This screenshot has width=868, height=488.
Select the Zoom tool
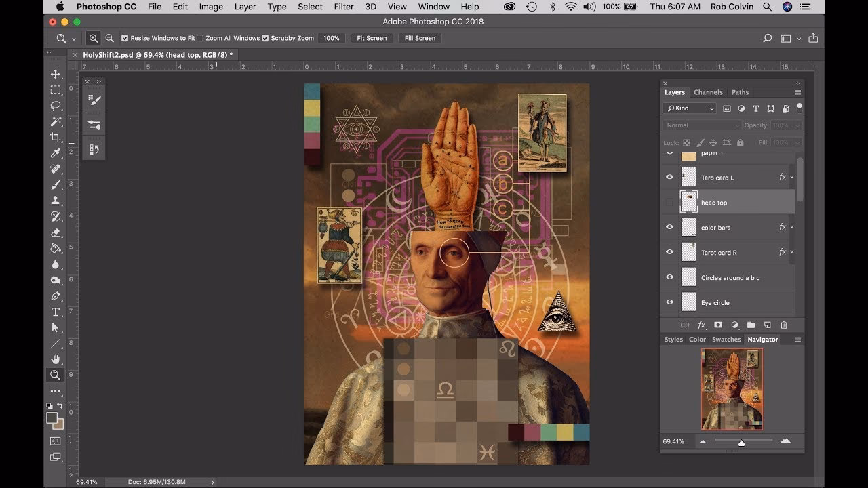pos(55,375)
